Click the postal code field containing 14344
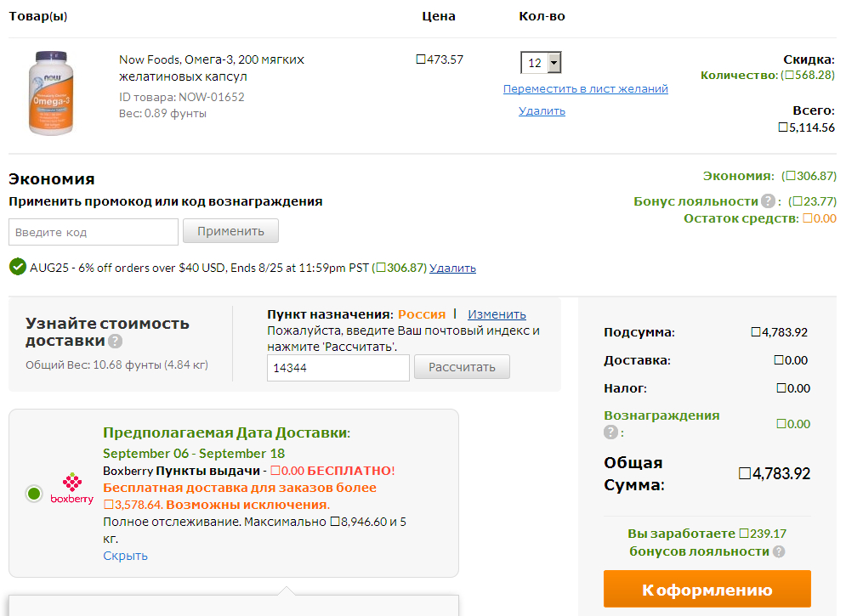This screenshot has width=846, height=616. (338, 368)
